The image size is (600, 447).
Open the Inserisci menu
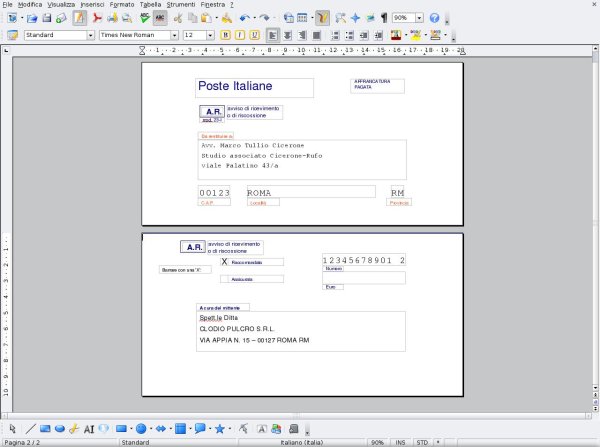pos(92,5)
